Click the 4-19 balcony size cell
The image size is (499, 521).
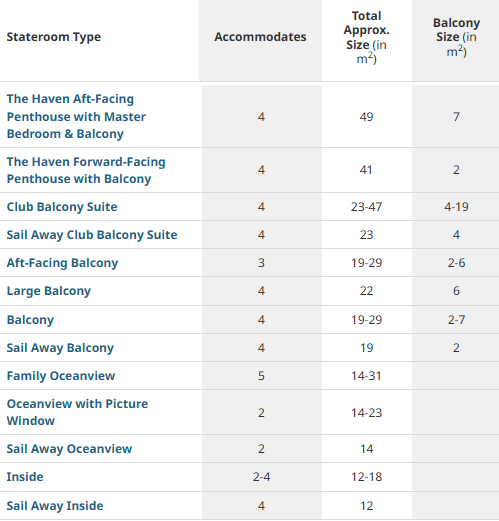(x=456, y=207)
